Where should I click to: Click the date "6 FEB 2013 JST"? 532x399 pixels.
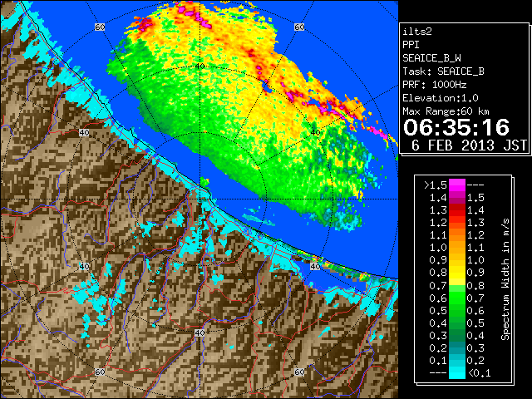(469, 145)
